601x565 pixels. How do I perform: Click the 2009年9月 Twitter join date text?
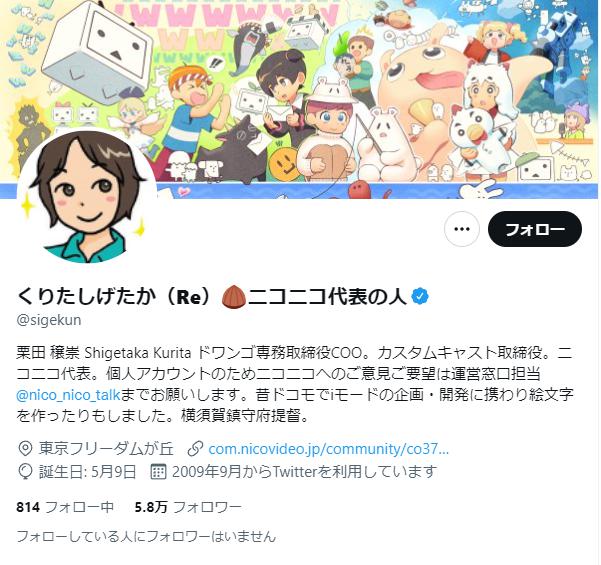click(304, 472)
